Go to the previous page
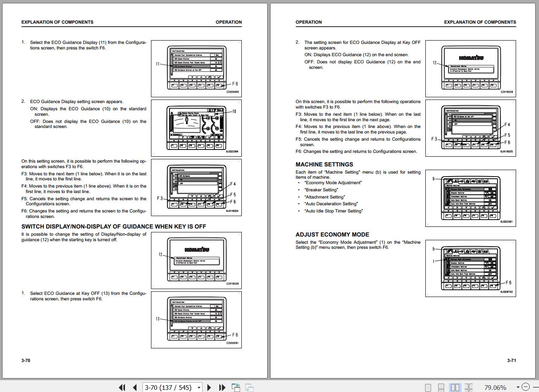The image size is (539, 392). pos(135,387)
